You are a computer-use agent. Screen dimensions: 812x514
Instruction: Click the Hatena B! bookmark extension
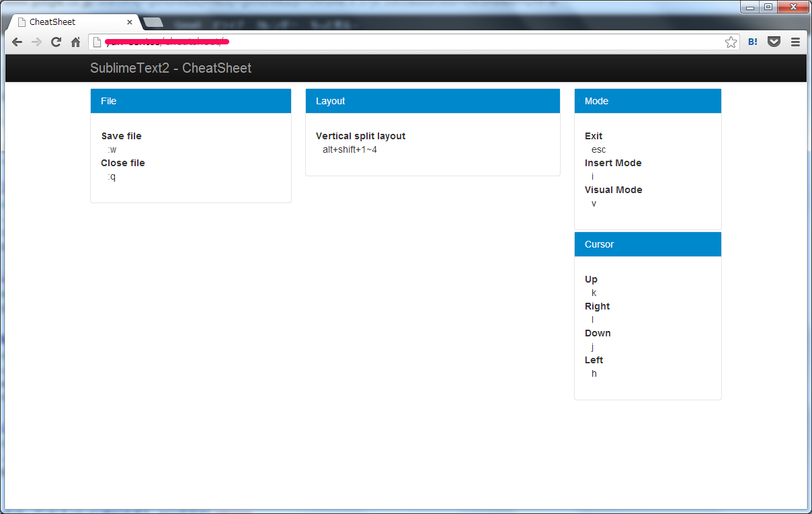coord(753,42)
